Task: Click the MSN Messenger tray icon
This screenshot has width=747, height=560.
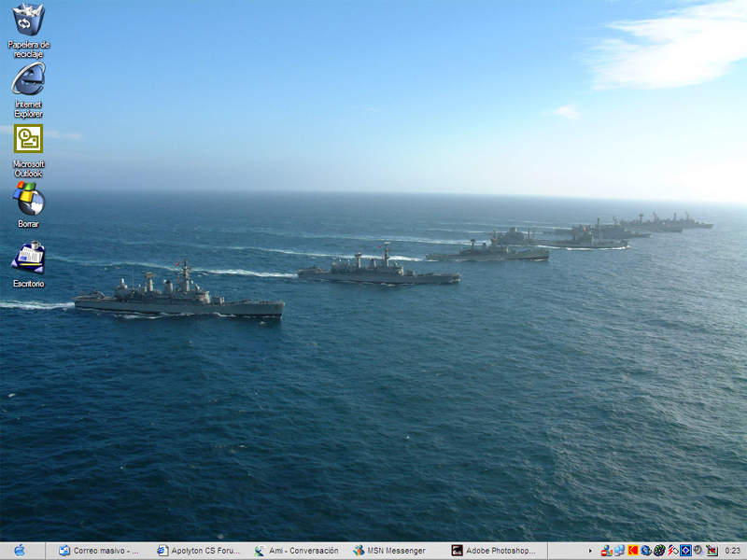Action: click(x=606, y=551)
